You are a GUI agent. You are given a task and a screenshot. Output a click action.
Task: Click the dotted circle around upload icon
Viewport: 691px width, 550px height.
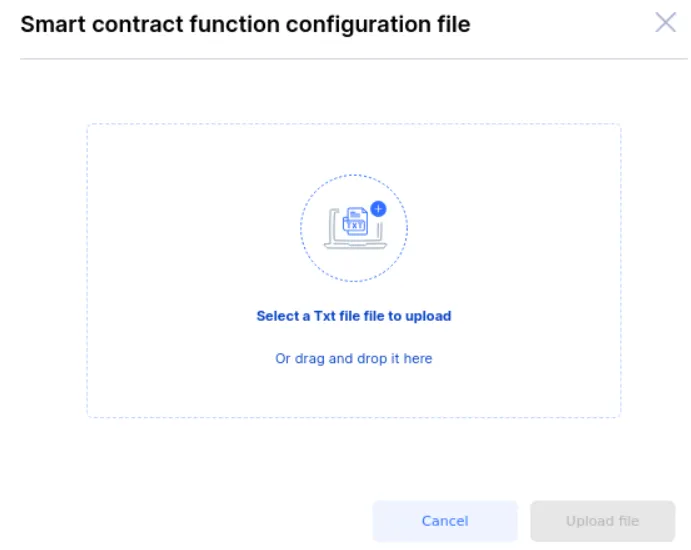[x=354, y=228]
